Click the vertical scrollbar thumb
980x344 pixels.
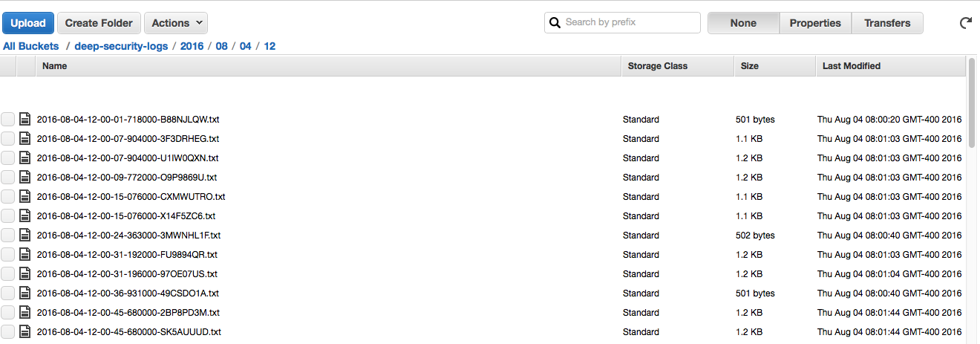pos(972,104)
